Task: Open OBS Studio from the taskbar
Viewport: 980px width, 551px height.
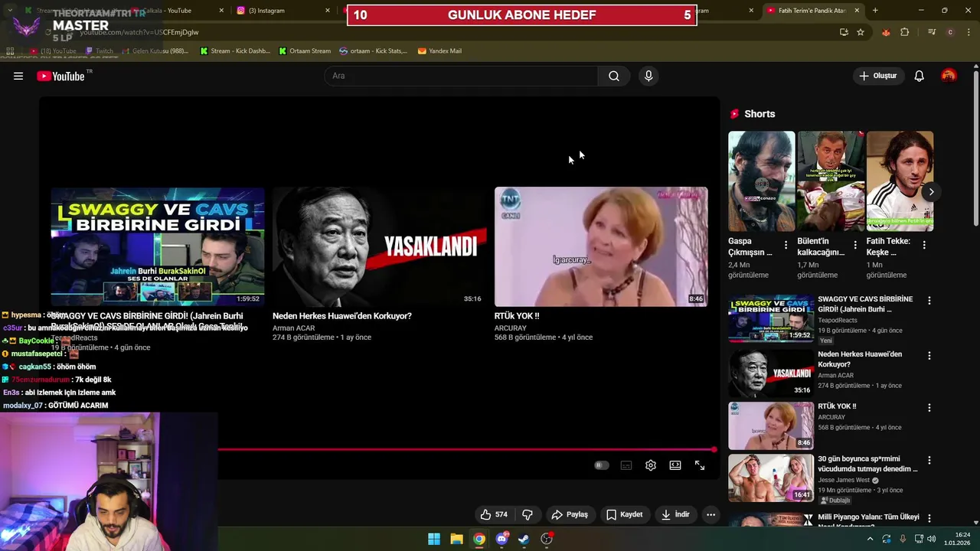Action: click(547, 539)
